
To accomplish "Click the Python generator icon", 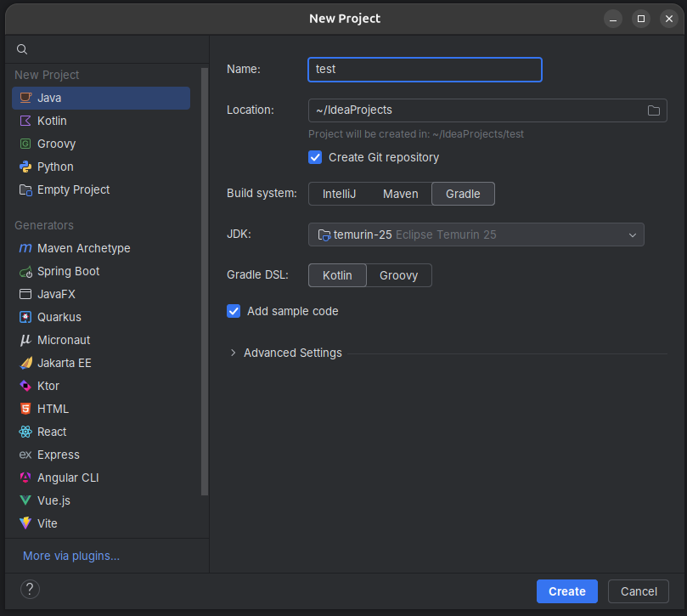I will coord(25,167).
